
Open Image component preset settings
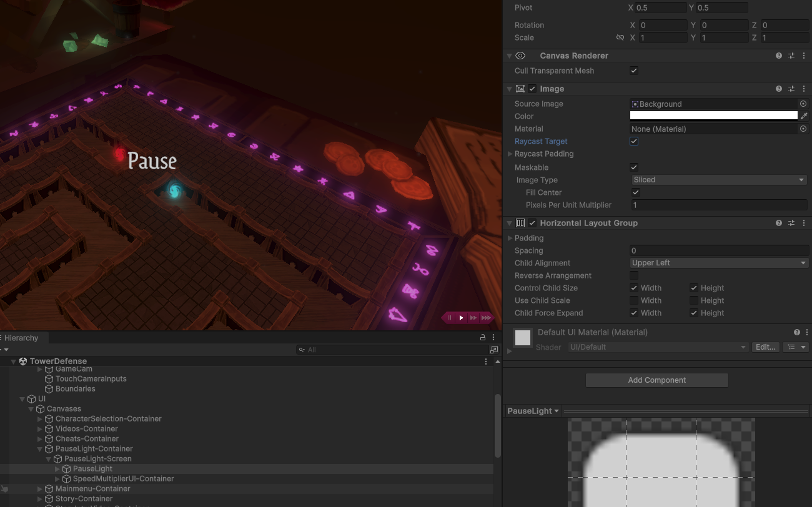pyautogui.click(x=791, y=89)
